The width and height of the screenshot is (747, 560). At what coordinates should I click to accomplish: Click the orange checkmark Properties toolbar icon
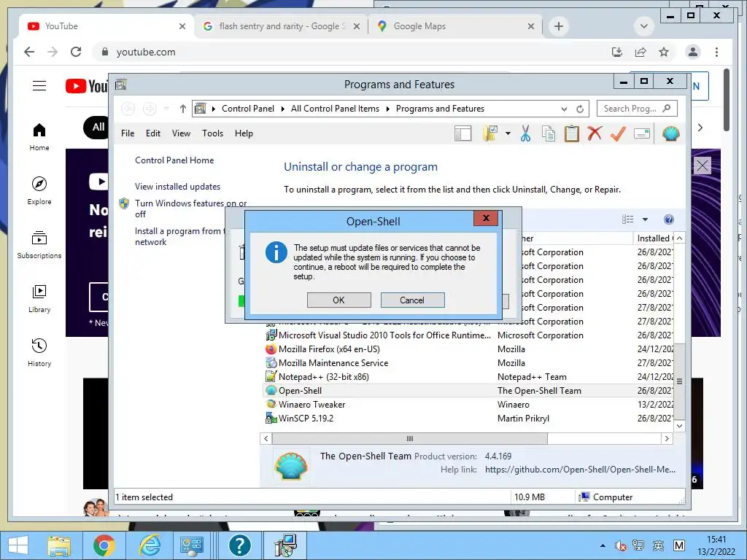(618, 134)
